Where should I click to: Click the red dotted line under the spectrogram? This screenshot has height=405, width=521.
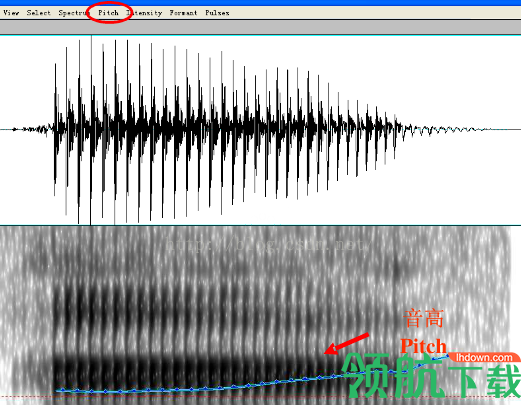[x=260, y=397]
